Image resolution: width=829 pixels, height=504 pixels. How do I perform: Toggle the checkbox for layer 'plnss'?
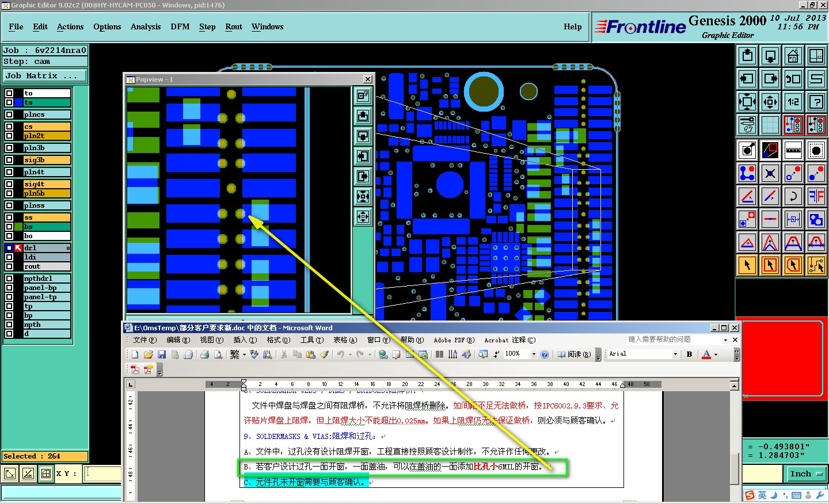(x=9, y=205)
